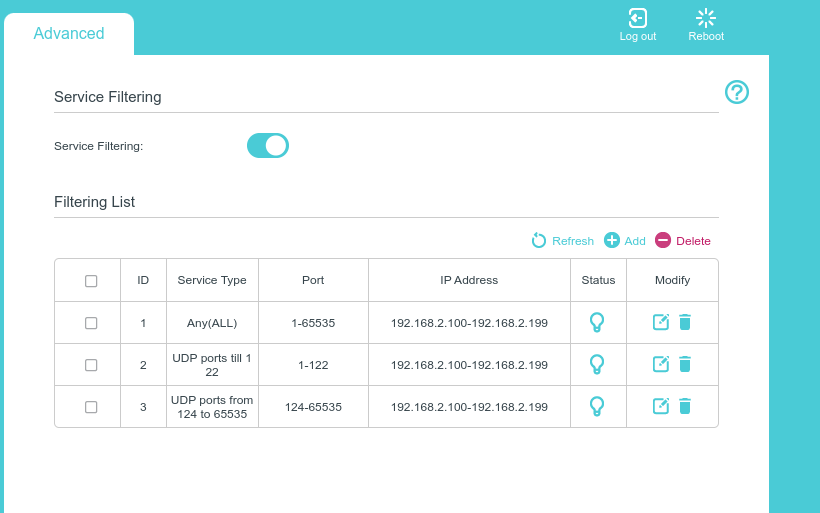
Task: Trash the 124-65535 port rule
Action: [685, 405]
